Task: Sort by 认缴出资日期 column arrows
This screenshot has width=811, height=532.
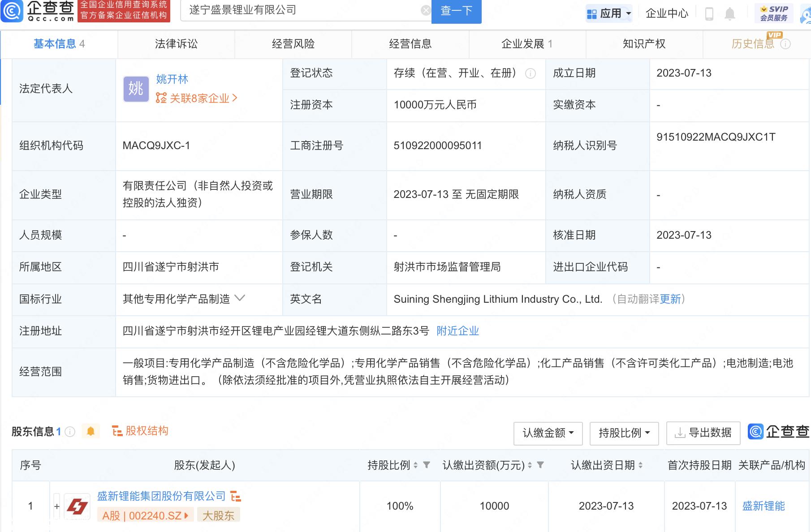Action: pyautogui.click(x=640, y=465)
